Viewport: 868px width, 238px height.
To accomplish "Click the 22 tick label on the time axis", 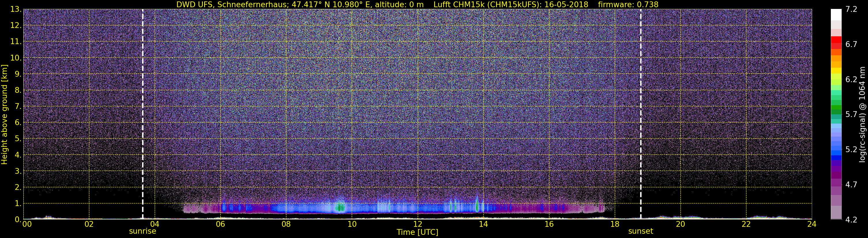I will pos(746,224).
